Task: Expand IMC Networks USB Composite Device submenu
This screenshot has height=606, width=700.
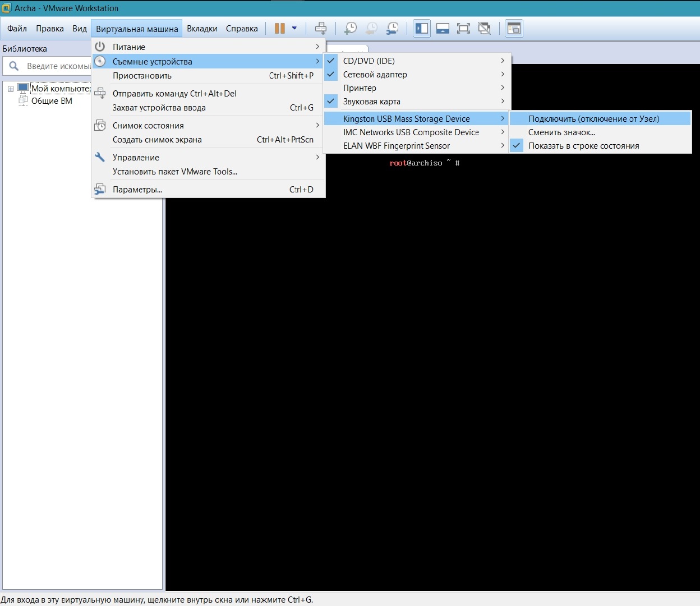Action: coord(503,132)
